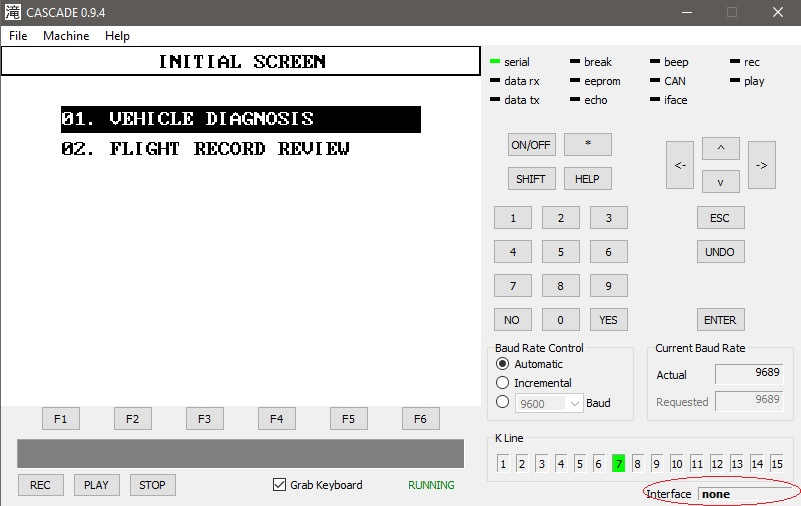The width and height of the screenshot is (801, 506).
Task: Open the 9600 baud rate dropdown
Action: click(549, 403)
